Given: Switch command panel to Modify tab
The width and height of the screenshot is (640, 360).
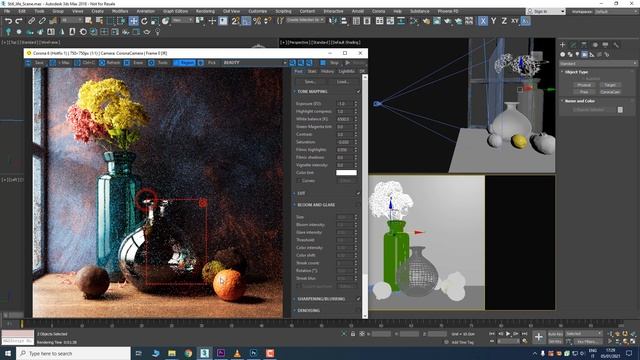Looking at the screenshot, I should pyautogui.click(x=573, y=44).
